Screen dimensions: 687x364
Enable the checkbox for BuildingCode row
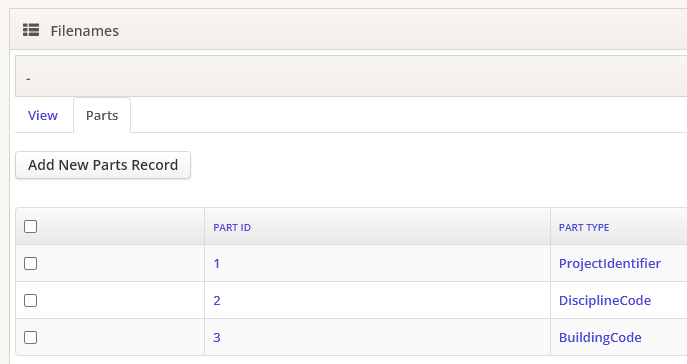(x=30, y=338)
